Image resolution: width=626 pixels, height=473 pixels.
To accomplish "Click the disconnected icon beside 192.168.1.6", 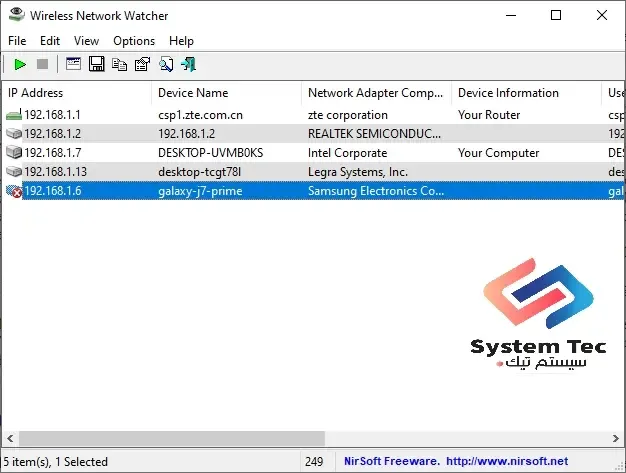I will [x=14, y=191].
